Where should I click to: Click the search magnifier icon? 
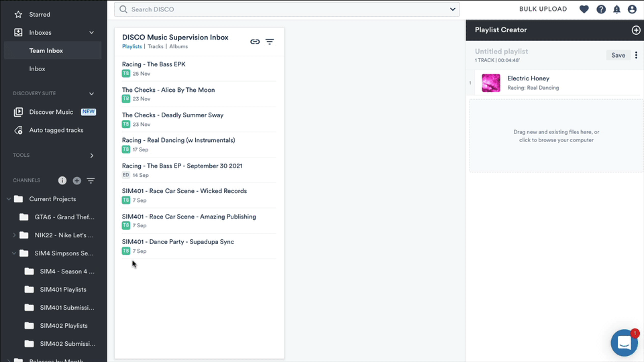click(123, 9)
